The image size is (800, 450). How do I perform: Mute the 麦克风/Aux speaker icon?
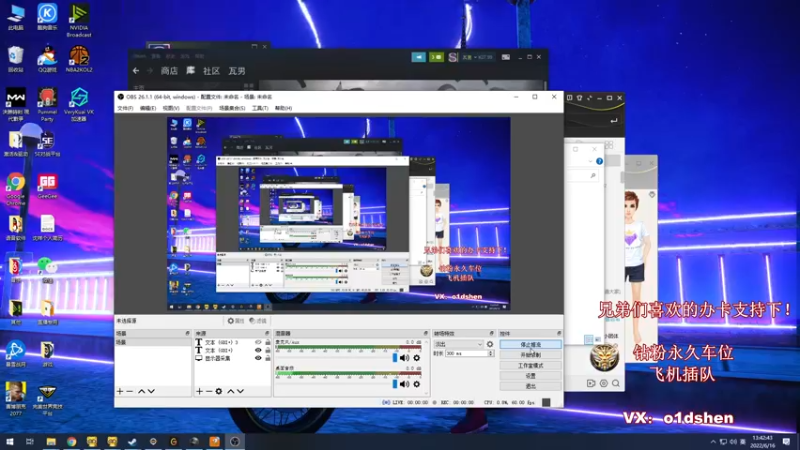tap(405, 358)
